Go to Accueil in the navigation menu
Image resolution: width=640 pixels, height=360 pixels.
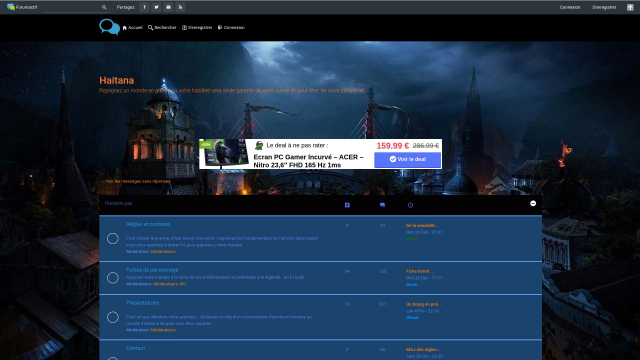[x=133, y=27]
